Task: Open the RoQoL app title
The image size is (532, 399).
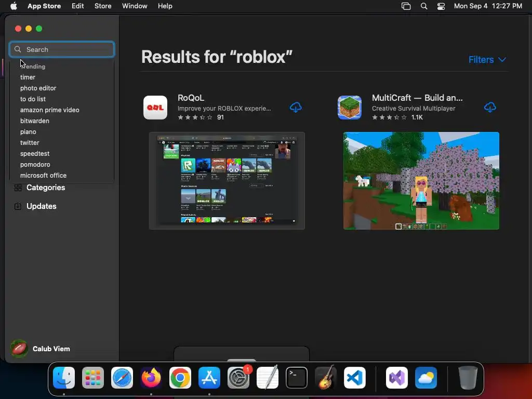Action: [x=191, y=98]
